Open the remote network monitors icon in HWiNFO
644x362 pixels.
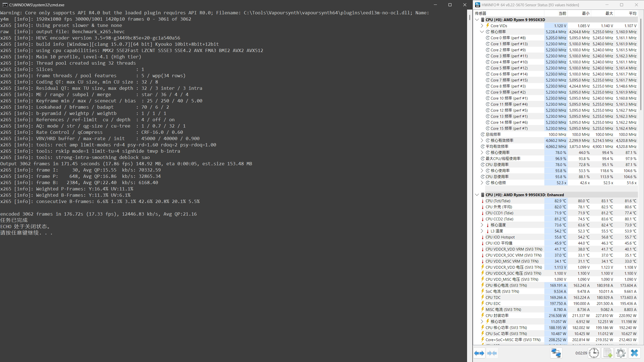click(556, 353)
